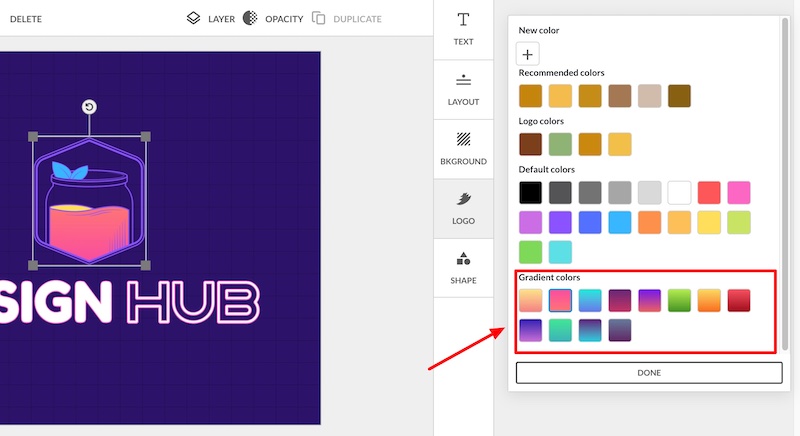The width and height of the screenshot is (800, 436).
Task: Select the Logo tool in sidebar
Action: click(463, 208)
